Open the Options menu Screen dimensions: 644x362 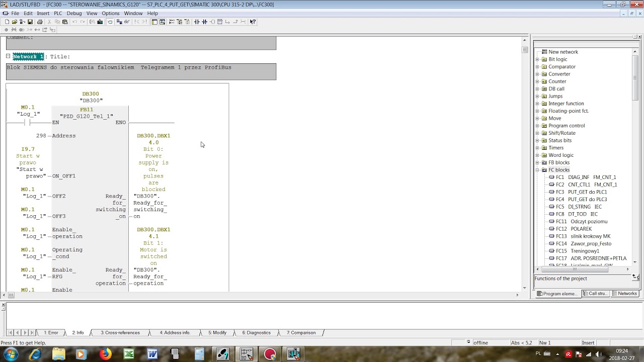(x=111, y=13)
